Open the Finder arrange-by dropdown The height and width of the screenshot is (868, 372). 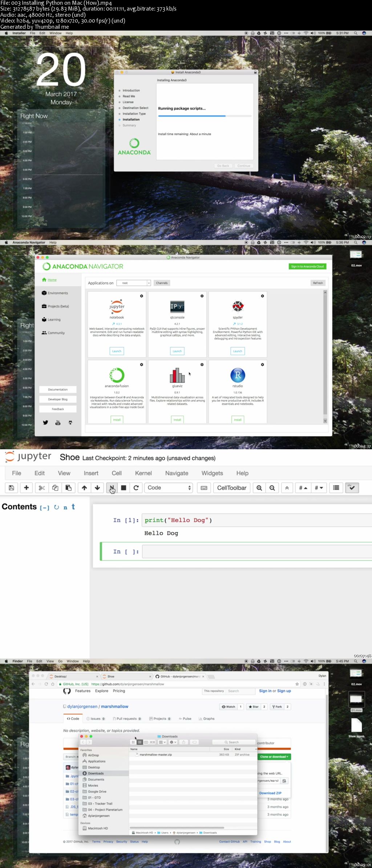(x=162, y=742)
